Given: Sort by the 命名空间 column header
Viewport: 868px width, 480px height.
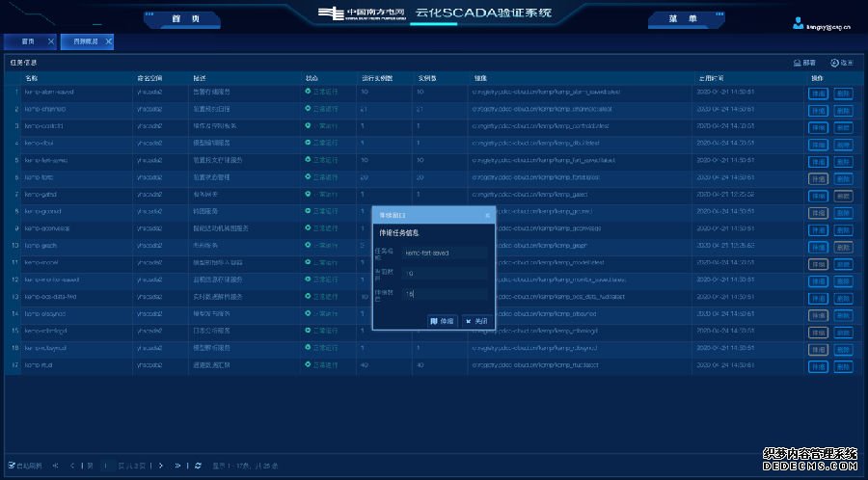Looking at the screenshot, I should (x=149, y=78).
